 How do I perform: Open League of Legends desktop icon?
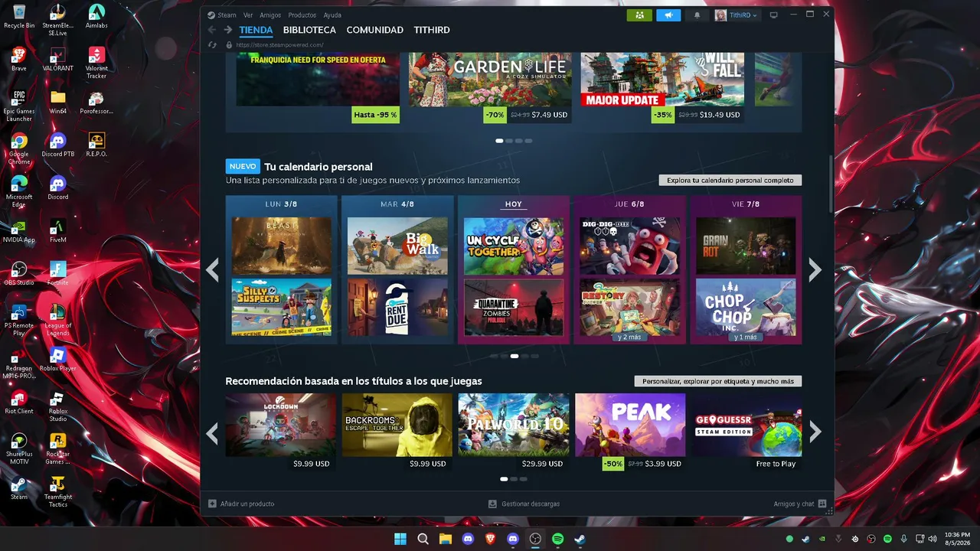coord(57,320)
